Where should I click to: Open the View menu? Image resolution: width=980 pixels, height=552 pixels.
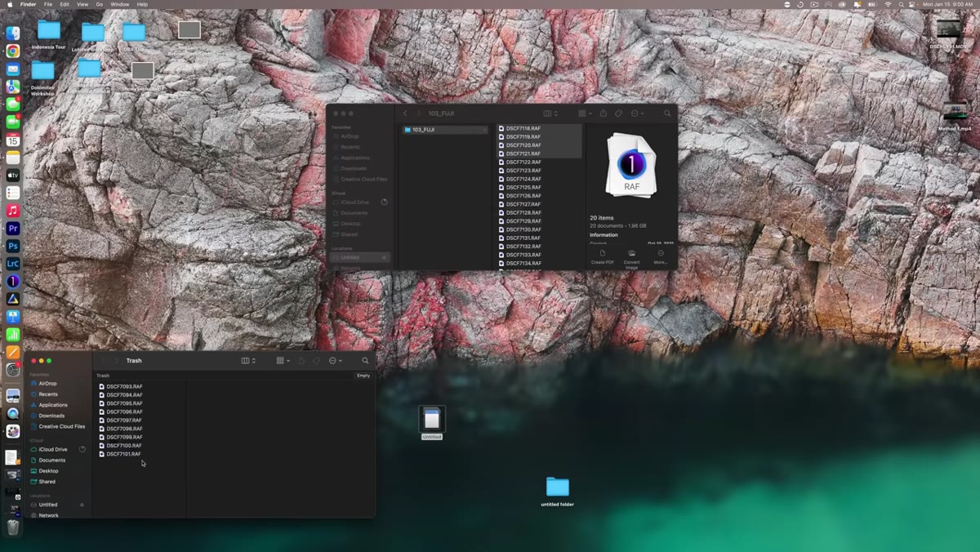click(82, 4)
